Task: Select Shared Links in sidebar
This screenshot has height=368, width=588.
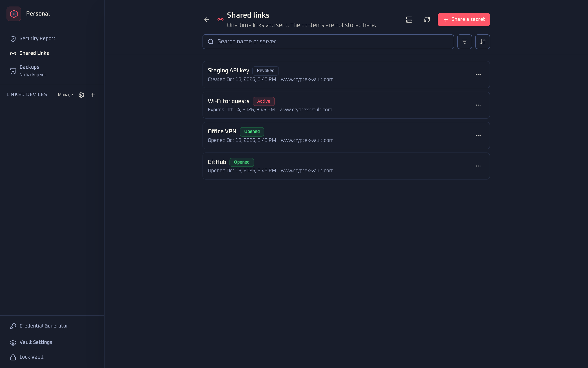Action: click(x=52, y=53)
